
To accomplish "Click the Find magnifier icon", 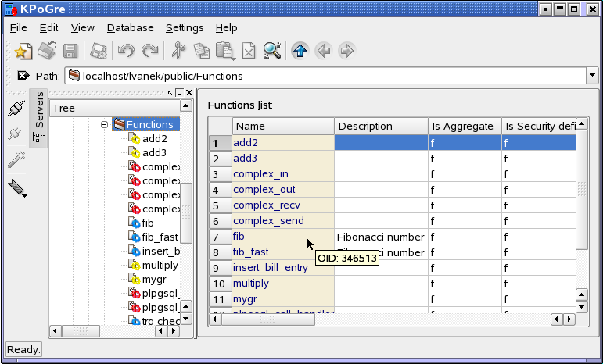I will (x=271, y=52).
